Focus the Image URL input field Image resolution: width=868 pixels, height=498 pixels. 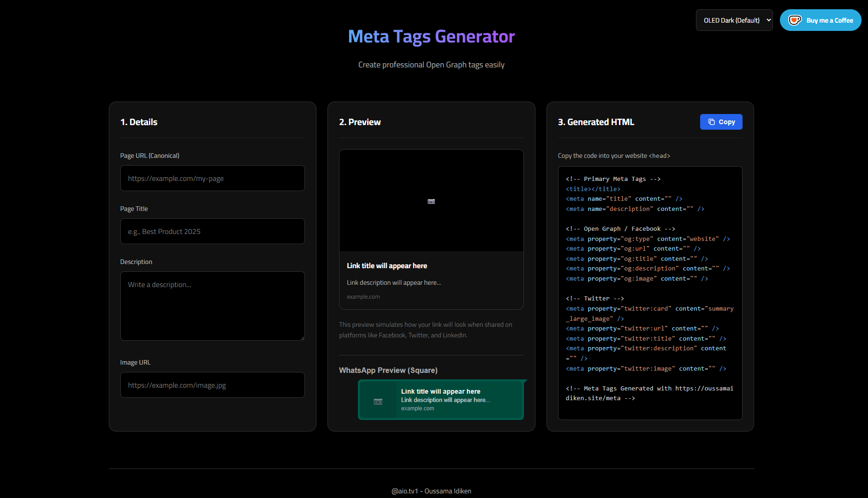pos(212,384)
